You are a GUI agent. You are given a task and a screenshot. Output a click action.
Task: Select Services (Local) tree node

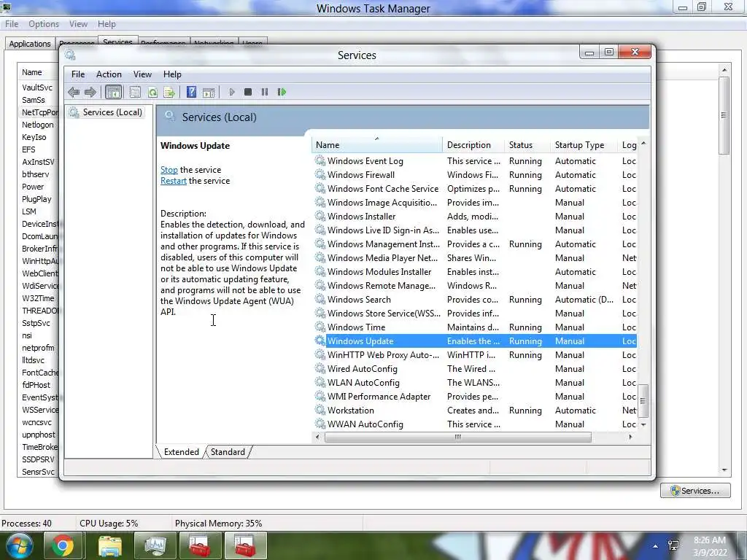coord(106,112)
